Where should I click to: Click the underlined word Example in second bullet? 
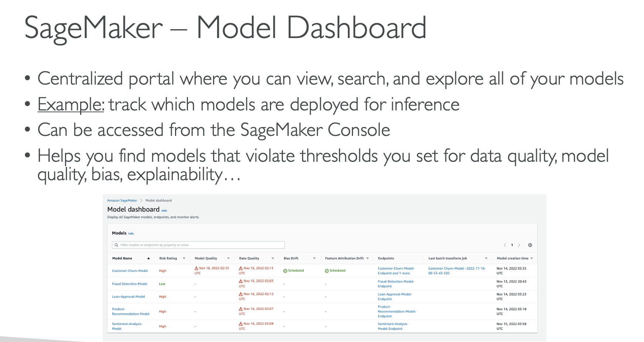[71, 105]
